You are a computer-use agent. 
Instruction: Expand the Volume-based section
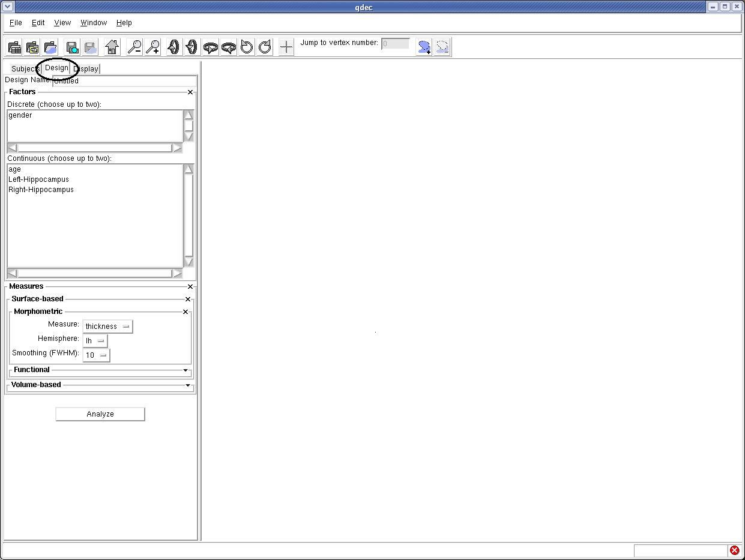pyautogui.click(x=187, y=385)
